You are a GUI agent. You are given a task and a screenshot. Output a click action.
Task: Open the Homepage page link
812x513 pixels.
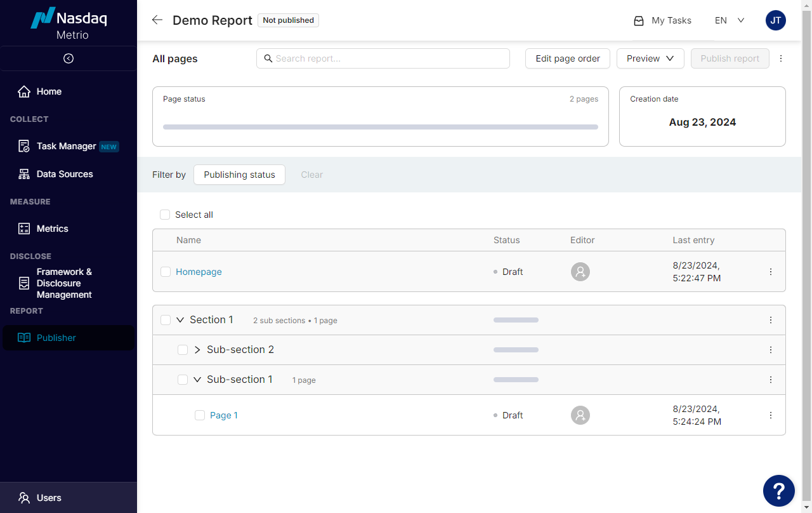[199, 272]
